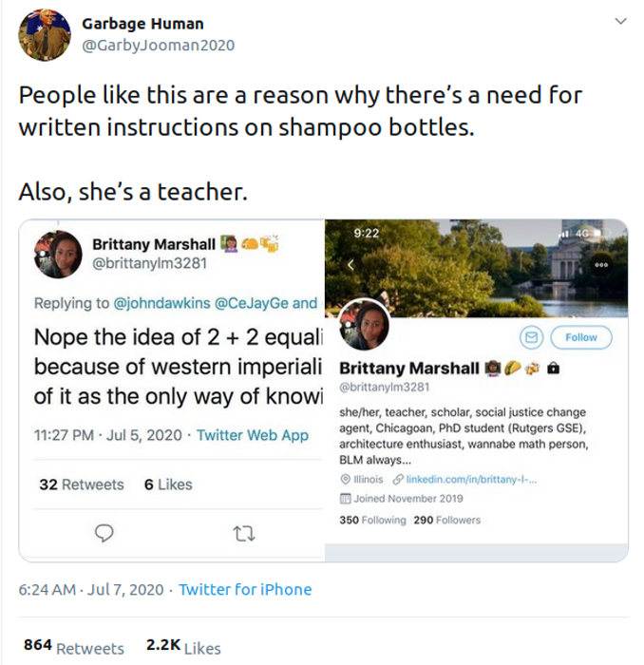
Task: Open the three-dot menu on profile banner
Action: point(600,265)
